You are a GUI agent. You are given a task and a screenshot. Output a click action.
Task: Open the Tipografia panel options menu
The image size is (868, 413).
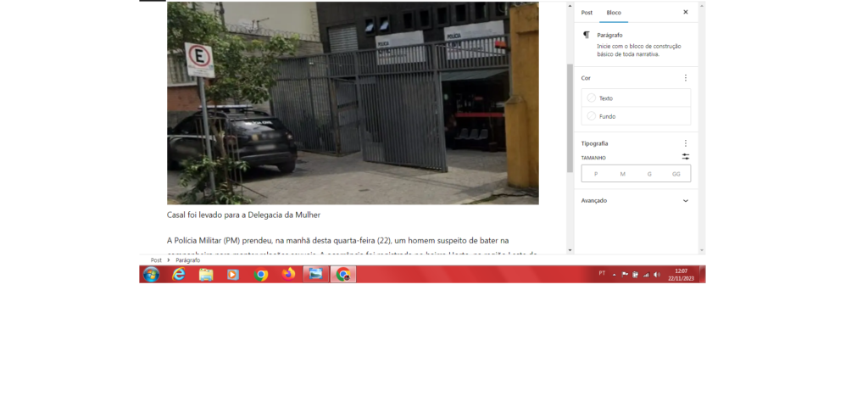pos(685,143)
